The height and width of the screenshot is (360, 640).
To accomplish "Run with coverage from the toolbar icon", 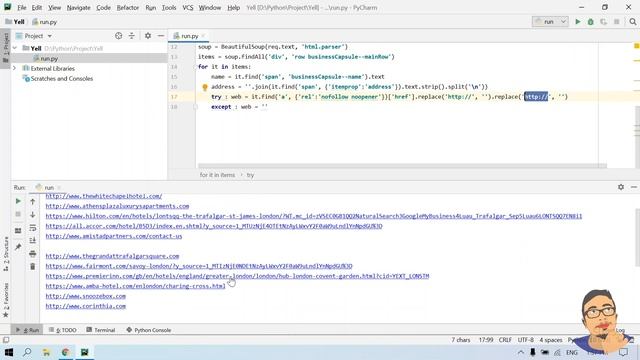I will (x=603, y=22).
